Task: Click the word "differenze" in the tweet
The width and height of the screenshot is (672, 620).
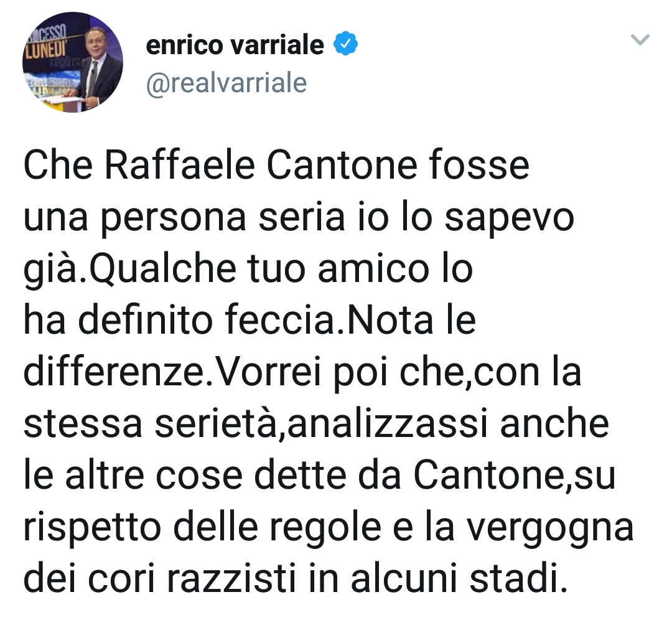Action: coord(115,372)
